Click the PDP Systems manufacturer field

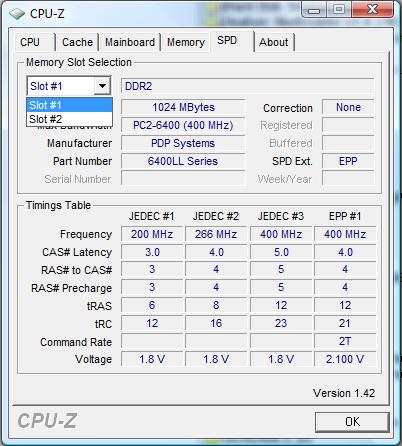point(183,143)
